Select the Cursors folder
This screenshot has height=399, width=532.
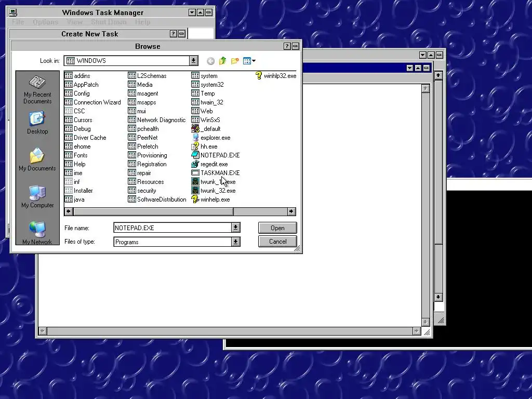pos(78,120)
